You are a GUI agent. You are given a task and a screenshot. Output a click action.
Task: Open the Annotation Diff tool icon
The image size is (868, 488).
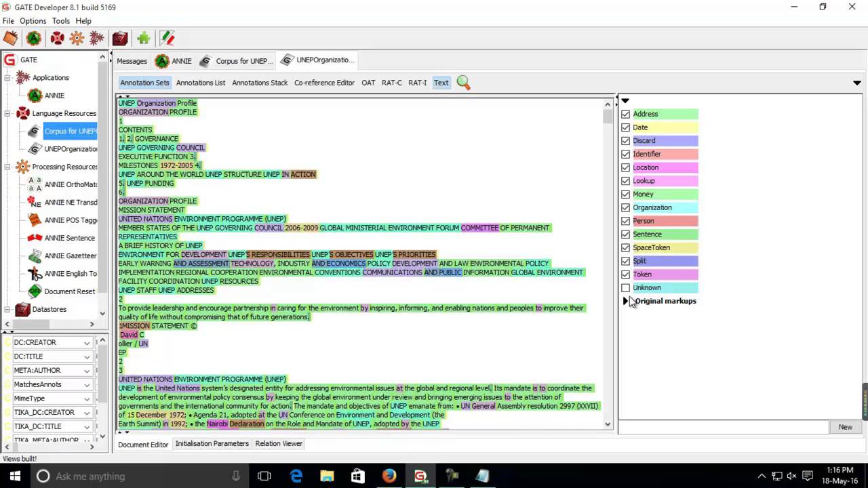pyautogui.click(x=167, y=39)
